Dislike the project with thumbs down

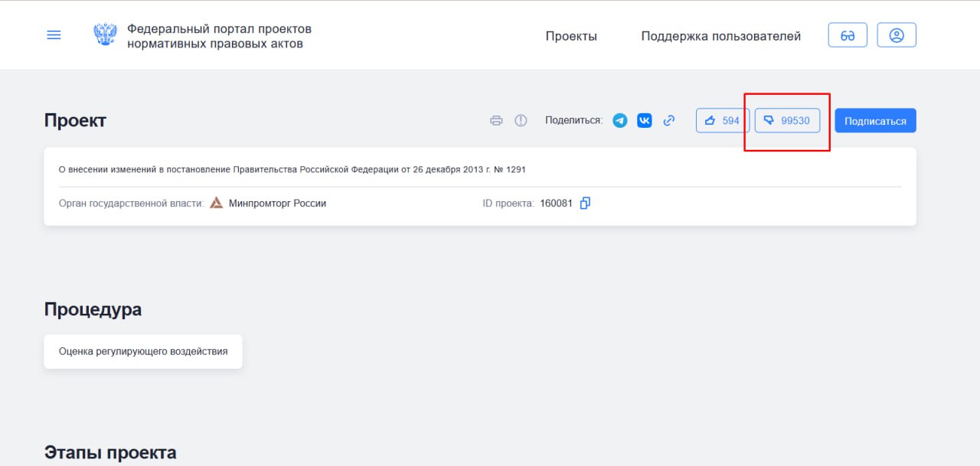787,121
